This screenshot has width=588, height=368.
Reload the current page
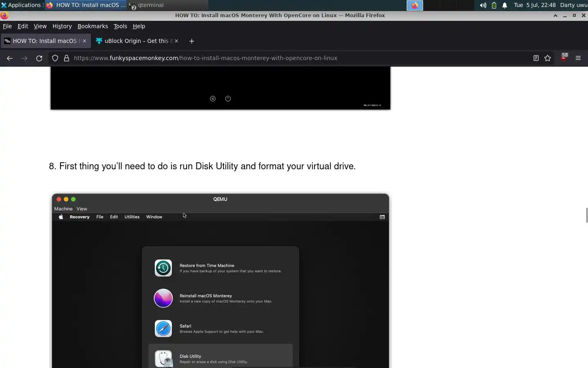(x=39, y=58)
